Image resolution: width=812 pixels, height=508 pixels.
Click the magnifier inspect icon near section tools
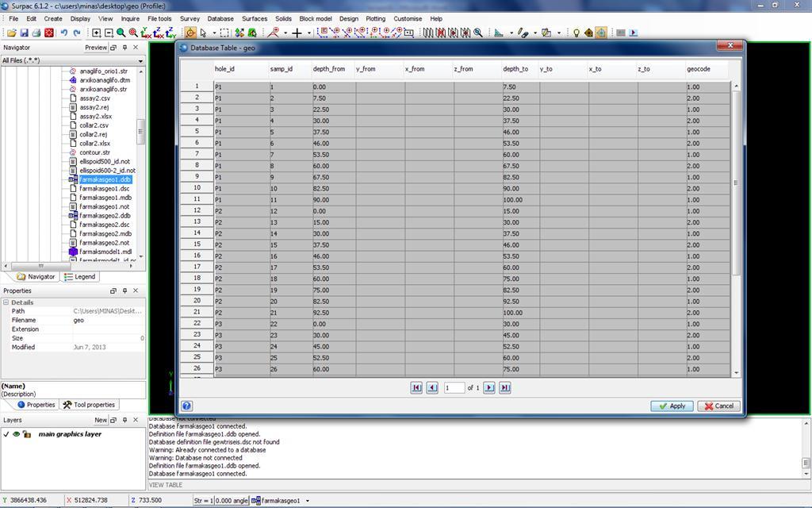(478, 33)
